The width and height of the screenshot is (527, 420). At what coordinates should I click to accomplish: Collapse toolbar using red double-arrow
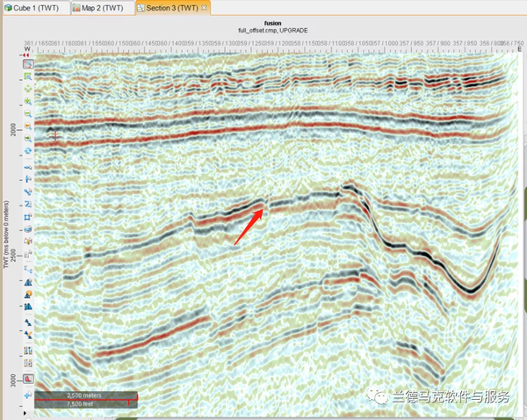point(26,54)
